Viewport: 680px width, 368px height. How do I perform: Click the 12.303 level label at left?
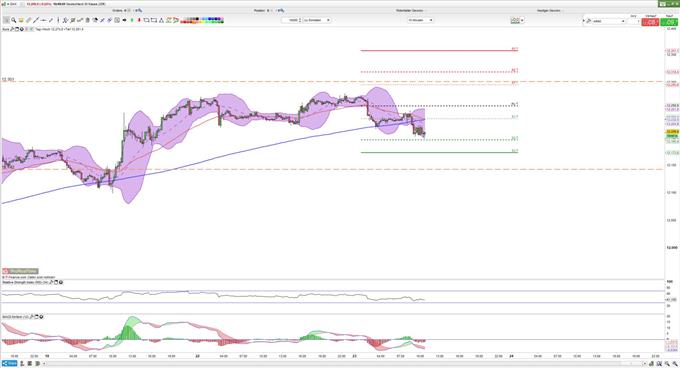[8, 79]
